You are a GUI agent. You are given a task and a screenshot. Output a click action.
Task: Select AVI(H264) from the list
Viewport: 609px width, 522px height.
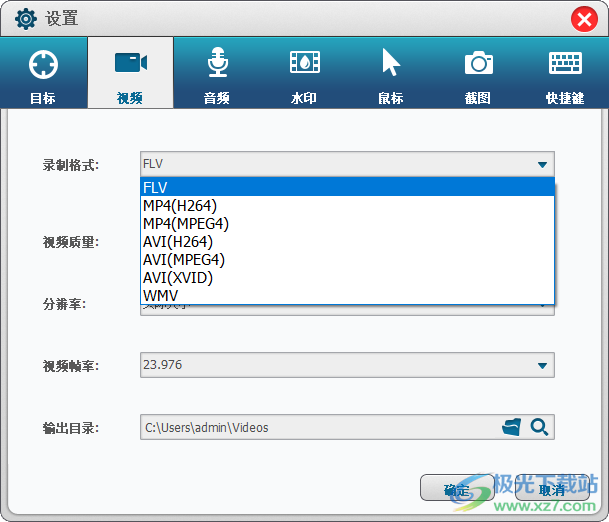(347, 242)
